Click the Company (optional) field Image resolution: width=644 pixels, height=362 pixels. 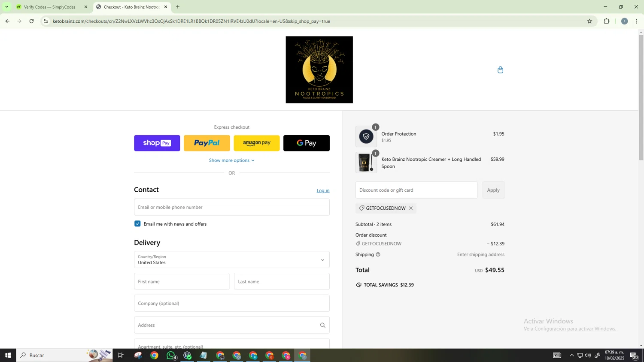pyautogui.click(x=232, y=304)
